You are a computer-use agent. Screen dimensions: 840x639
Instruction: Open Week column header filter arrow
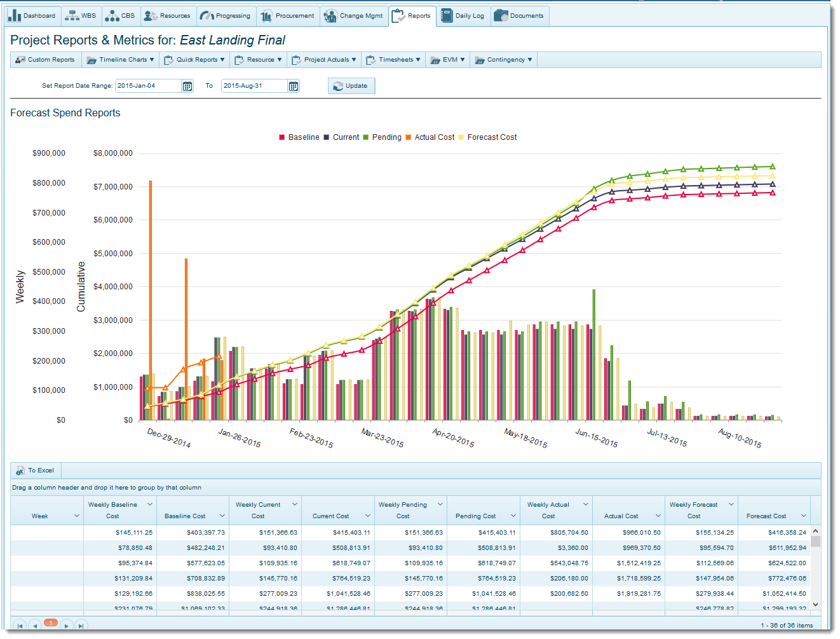coord(77,516)
